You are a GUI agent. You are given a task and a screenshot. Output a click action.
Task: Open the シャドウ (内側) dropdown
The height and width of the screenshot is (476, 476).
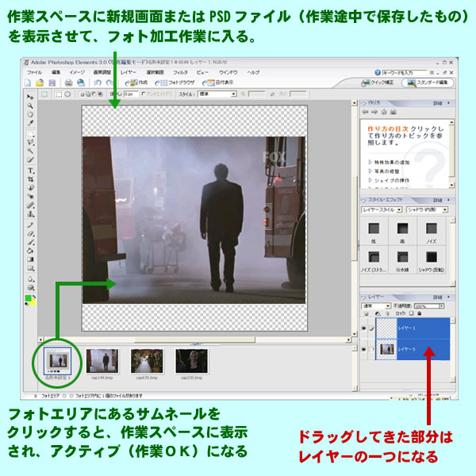[x=427, y=209]
